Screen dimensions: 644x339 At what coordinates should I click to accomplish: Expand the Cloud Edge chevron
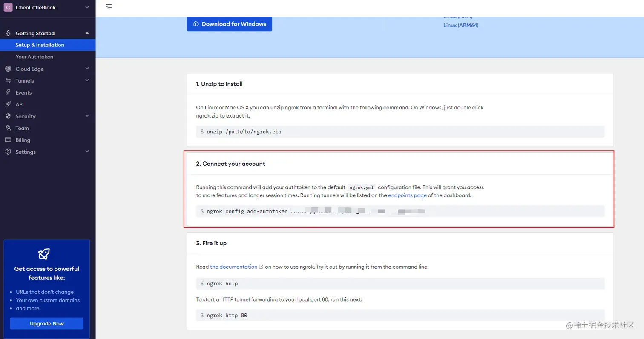[x=87, y=69]
